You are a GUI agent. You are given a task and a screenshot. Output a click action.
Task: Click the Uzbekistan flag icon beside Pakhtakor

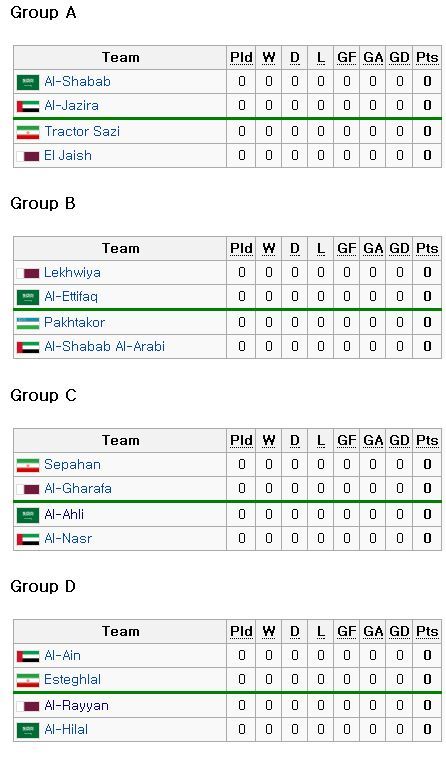coord(28,323)
